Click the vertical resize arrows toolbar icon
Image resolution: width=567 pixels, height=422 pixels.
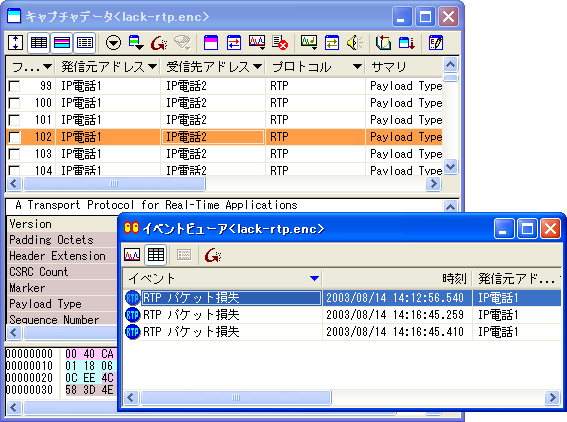(x=16, y=43)
